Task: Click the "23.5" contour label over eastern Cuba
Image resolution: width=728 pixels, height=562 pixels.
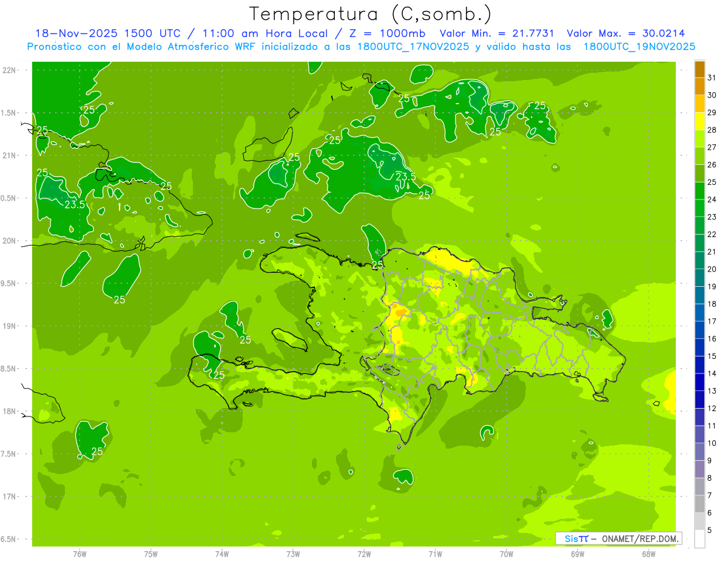Action: 75,205
